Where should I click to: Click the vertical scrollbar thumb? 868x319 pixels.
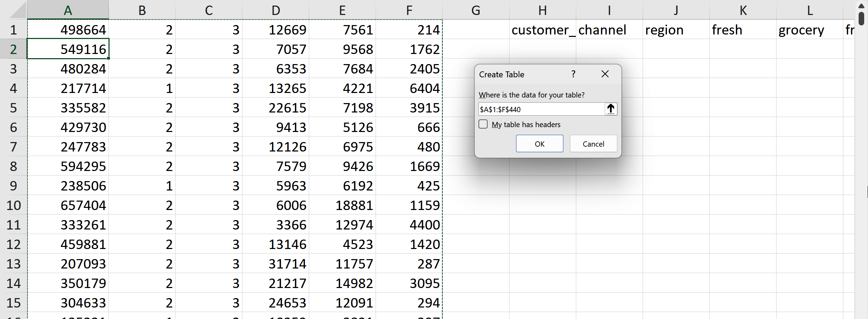[861, 18]
